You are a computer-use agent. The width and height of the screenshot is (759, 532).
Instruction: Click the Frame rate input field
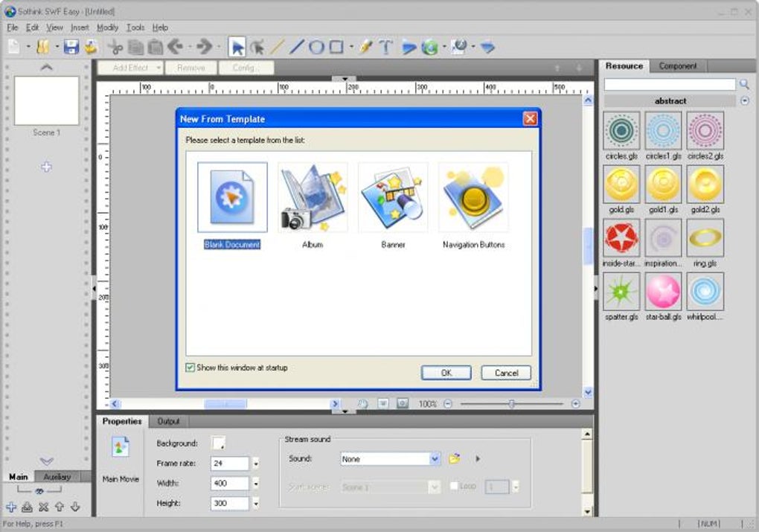click(230, 464)
